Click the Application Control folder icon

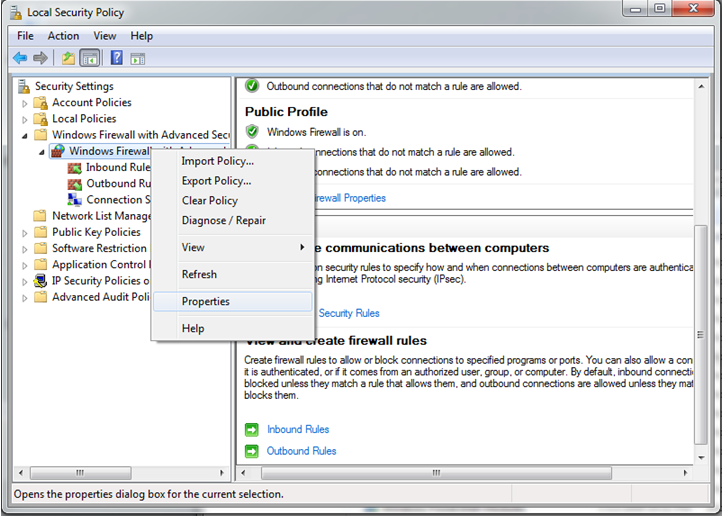41,265
